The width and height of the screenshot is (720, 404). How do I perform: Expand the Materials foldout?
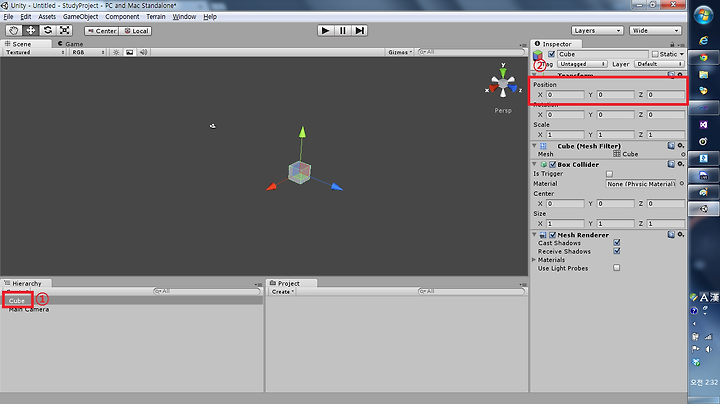(534, 260)
